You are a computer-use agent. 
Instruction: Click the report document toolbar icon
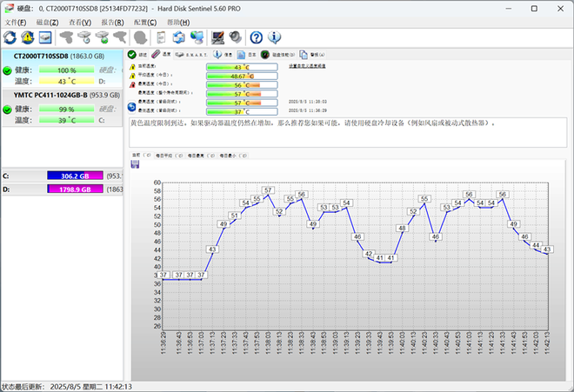pyautogui.click(x=161, y=37)
